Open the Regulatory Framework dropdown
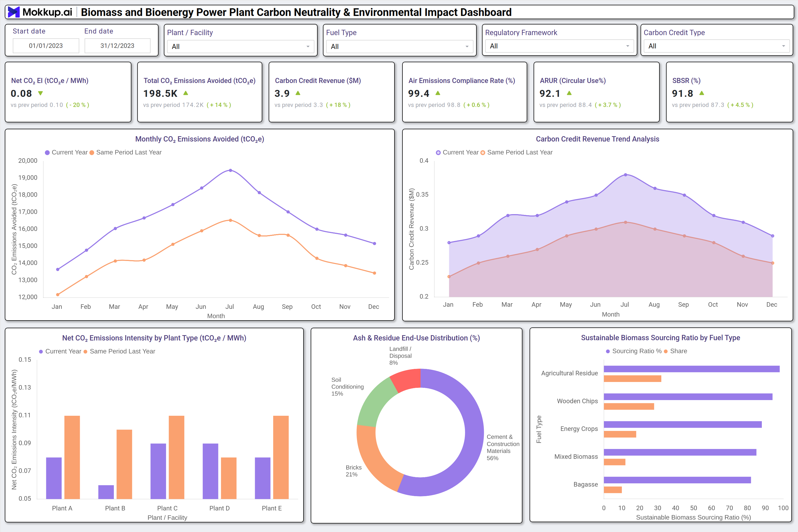Screen dimensions: 798x532 559,46
